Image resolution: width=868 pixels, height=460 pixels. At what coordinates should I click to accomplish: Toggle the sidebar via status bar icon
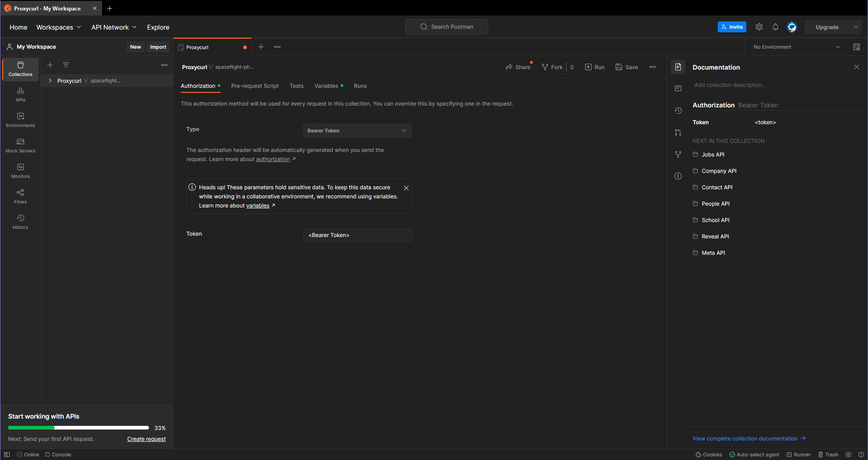[x=7, y=455]
